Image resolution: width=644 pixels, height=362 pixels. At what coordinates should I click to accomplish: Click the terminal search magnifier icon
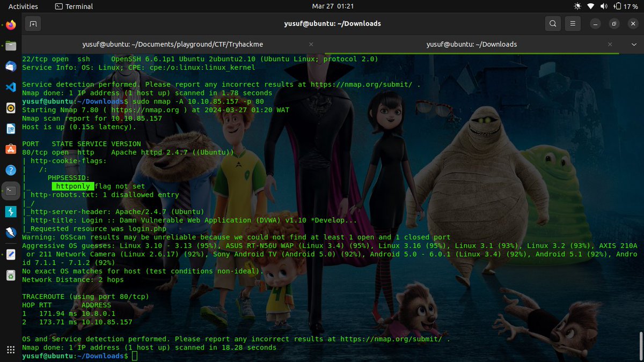point(553,24)
